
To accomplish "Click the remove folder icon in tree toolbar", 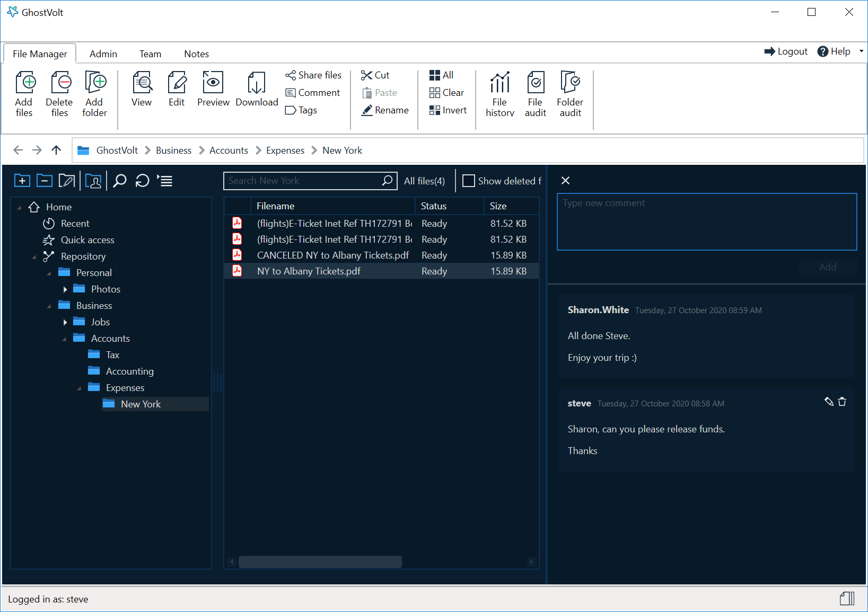I will click(45, 181).
